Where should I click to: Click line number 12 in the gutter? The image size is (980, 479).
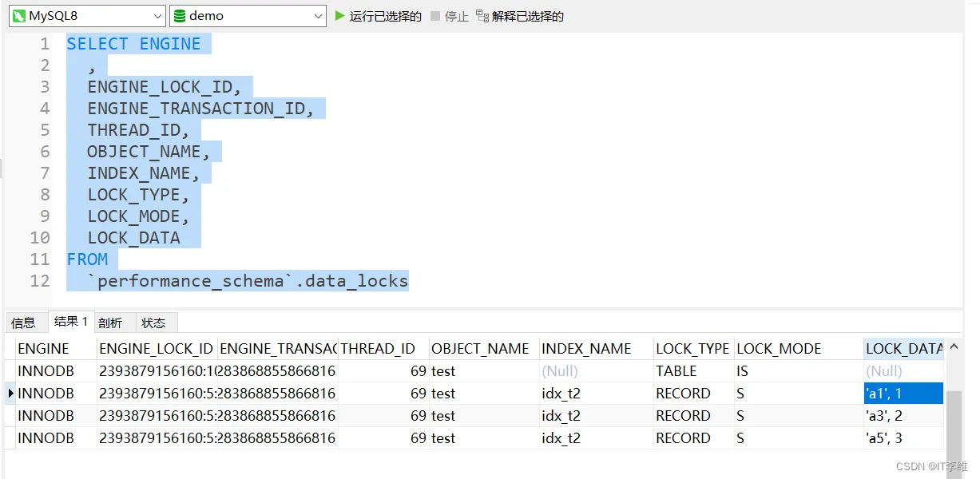[40, 281]
